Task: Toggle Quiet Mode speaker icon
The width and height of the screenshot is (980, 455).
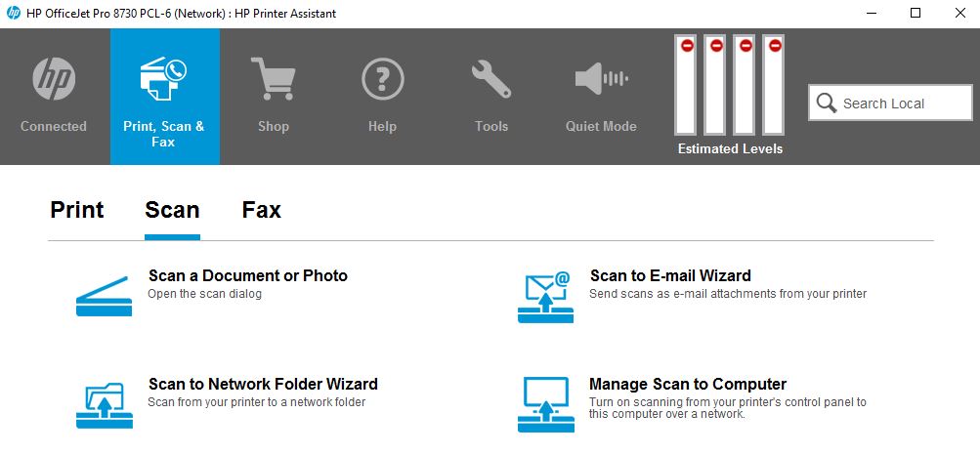Action: point(601,79)
